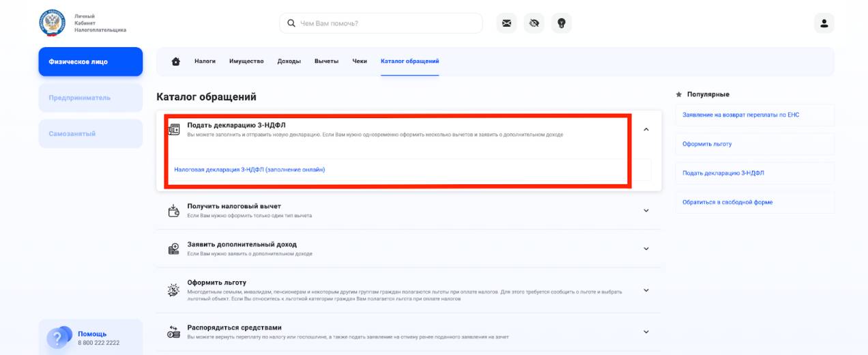
Task: Click the Federal Tax Service logo
Action: pos(53,23)
